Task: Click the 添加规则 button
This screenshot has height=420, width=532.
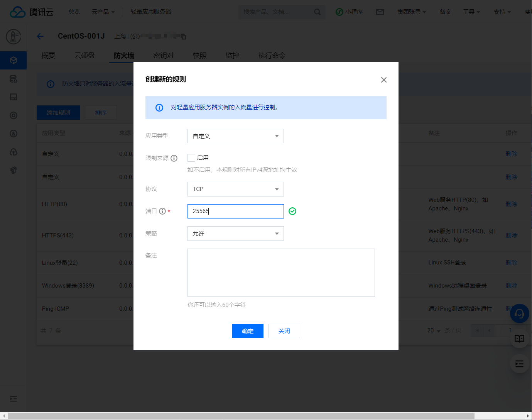Action: click(58, 113)
